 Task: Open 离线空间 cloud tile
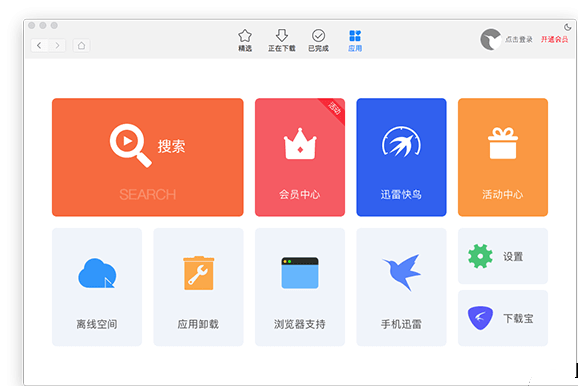(97, 287)
